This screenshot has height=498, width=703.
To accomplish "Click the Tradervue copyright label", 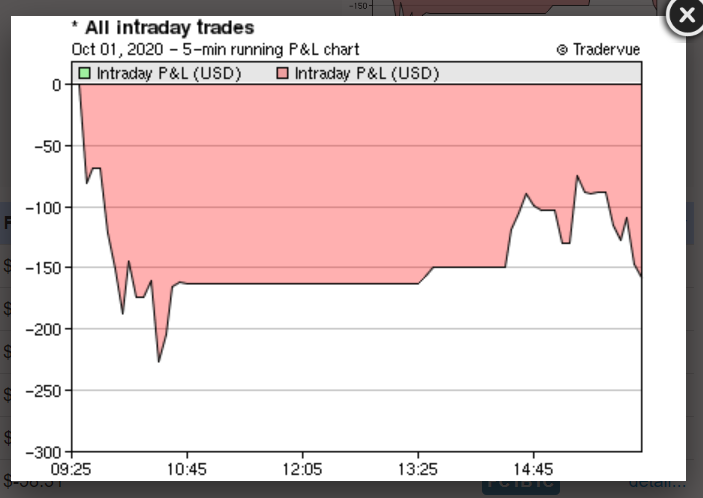I will click(x=598, y=49).
